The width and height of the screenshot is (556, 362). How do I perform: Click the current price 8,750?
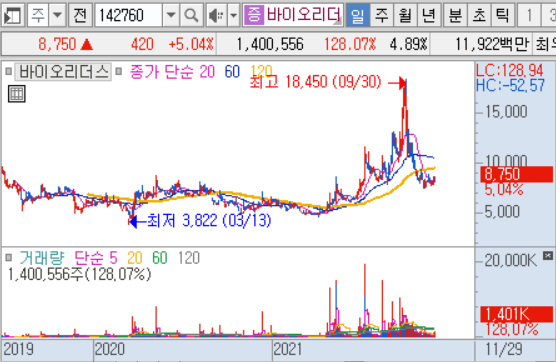57,45
